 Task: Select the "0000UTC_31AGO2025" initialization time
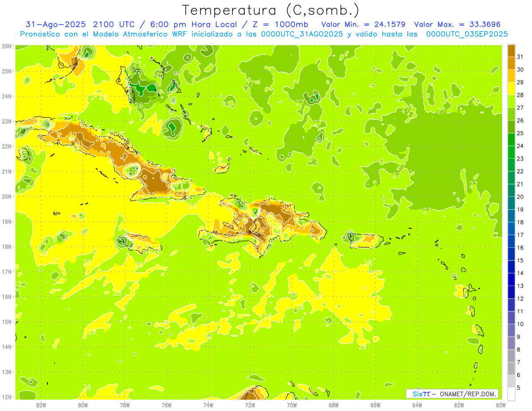coord(302,34)
